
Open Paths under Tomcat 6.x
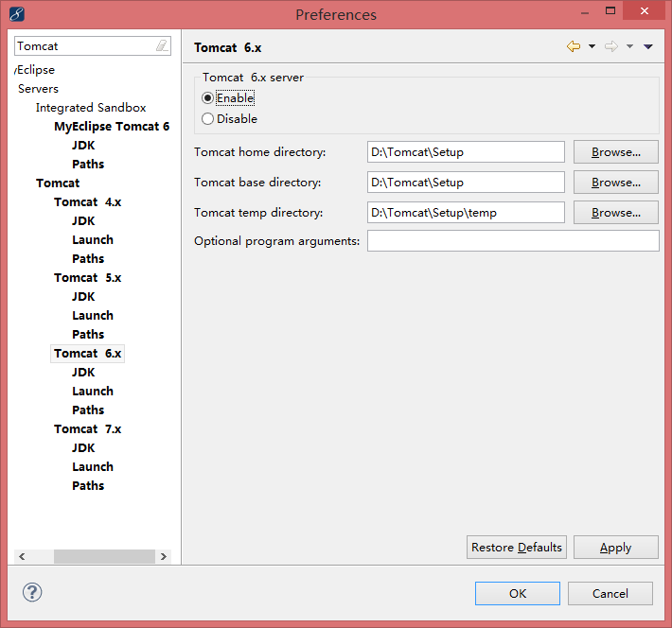[88, 410]
